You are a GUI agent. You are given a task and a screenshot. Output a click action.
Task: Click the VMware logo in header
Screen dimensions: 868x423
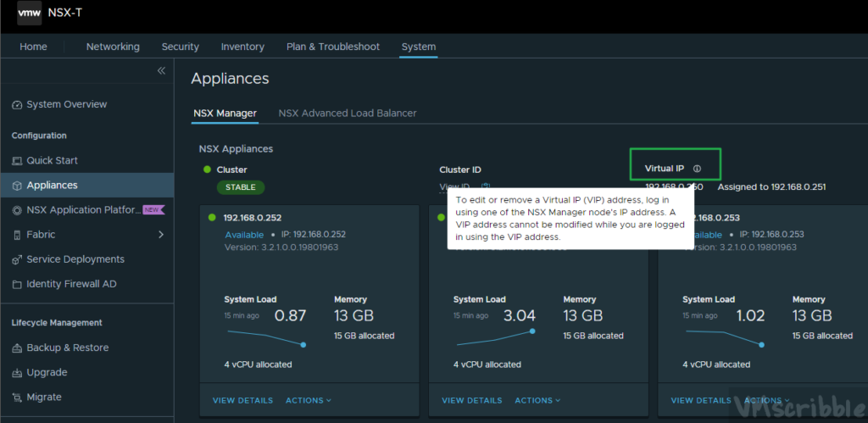click(30, 14)
